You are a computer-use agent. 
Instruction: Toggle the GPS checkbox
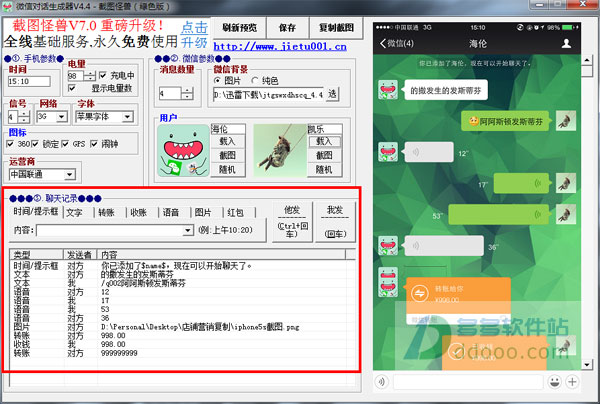click(x=65, y=144)
